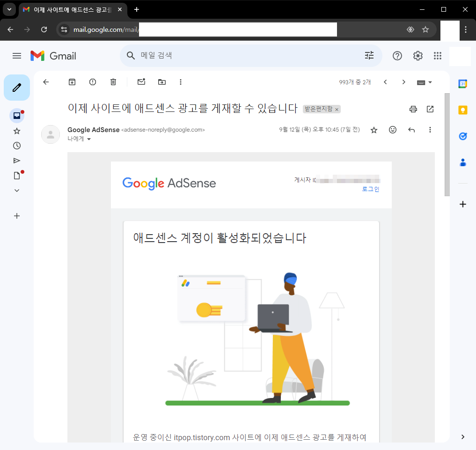
Task: Open Contacts side panel
Action: (x=462, y=163)
